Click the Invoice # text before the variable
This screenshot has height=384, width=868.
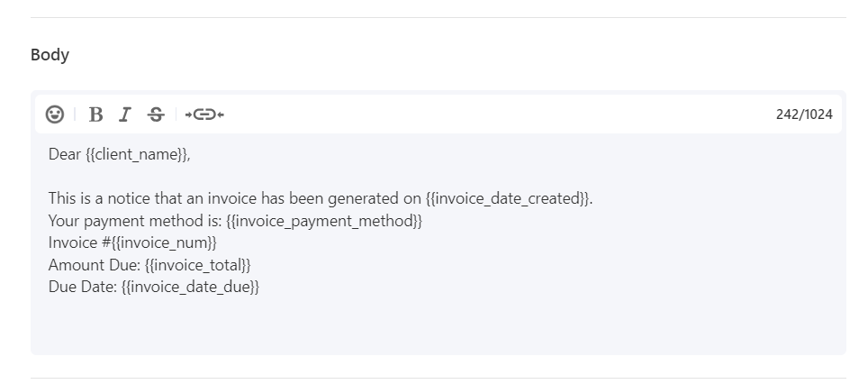click(x=80, y=242)
